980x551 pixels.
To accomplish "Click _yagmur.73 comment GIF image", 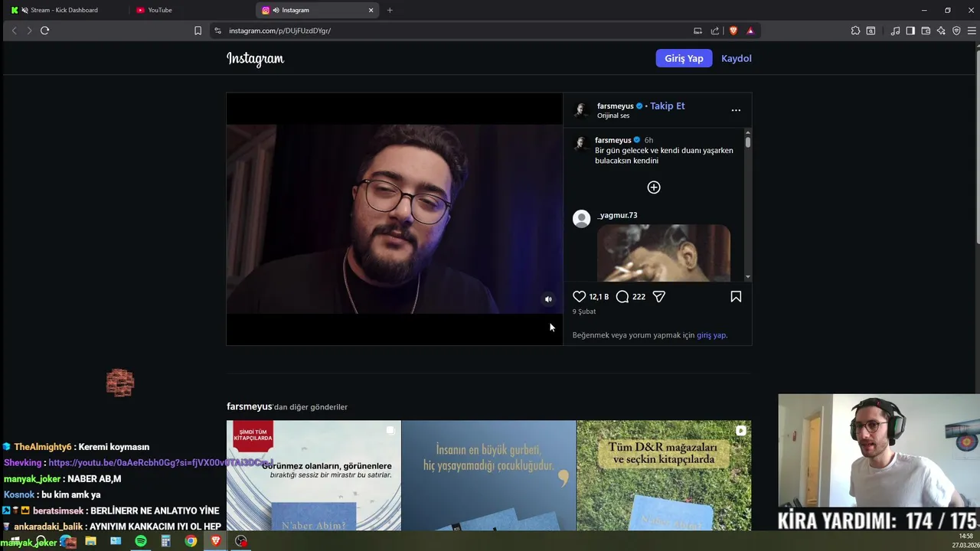I will pos(664,253).
